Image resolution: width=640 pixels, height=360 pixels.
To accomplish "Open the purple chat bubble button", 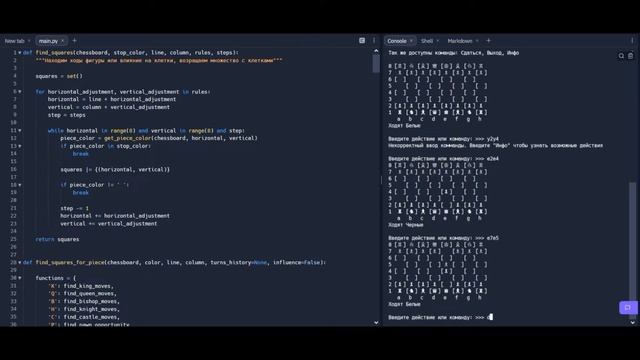I will [628, 307].
